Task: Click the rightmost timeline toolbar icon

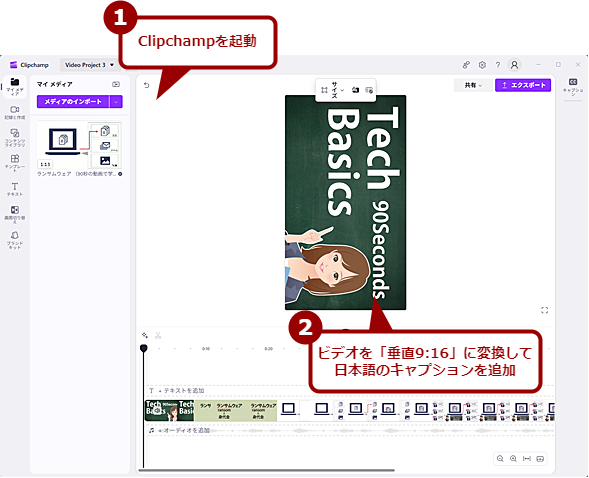Action: 540,458
